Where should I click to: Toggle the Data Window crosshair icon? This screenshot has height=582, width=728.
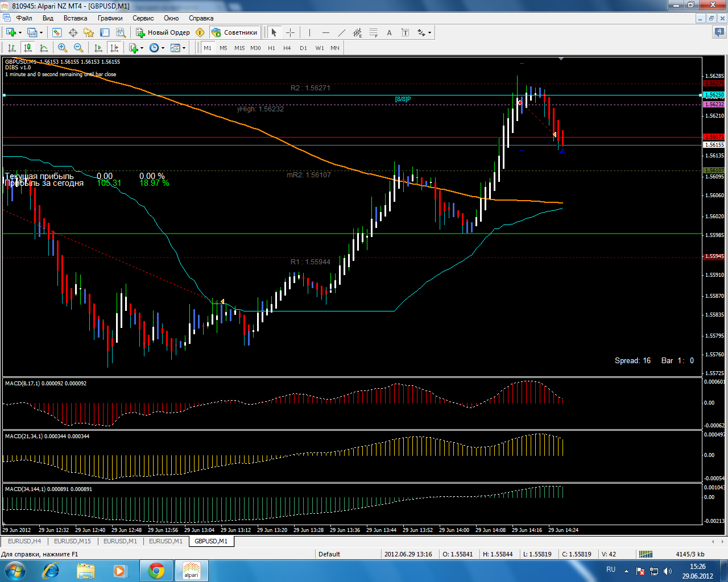click(x=73, y=32)
